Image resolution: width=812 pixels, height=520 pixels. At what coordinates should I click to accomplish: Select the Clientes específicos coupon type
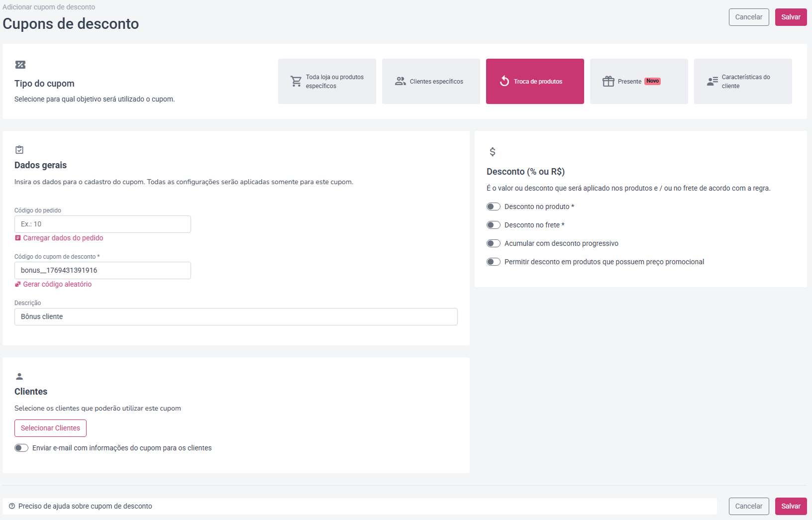(431, 81)
